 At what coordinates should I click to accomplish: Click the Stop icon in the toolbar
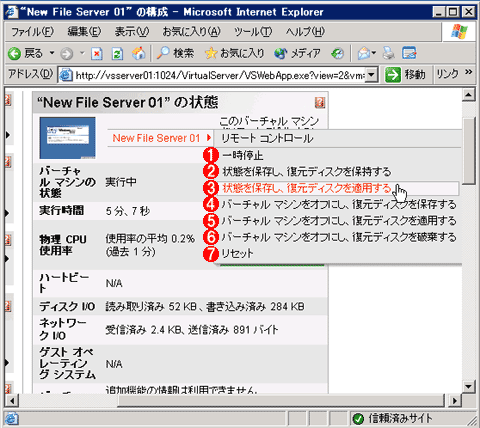point(96,53)
